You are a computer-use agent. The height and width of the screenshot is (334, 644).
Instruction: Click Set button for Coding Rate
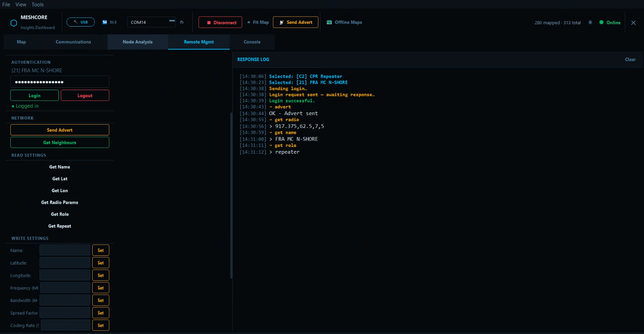[x=101, y=325]
